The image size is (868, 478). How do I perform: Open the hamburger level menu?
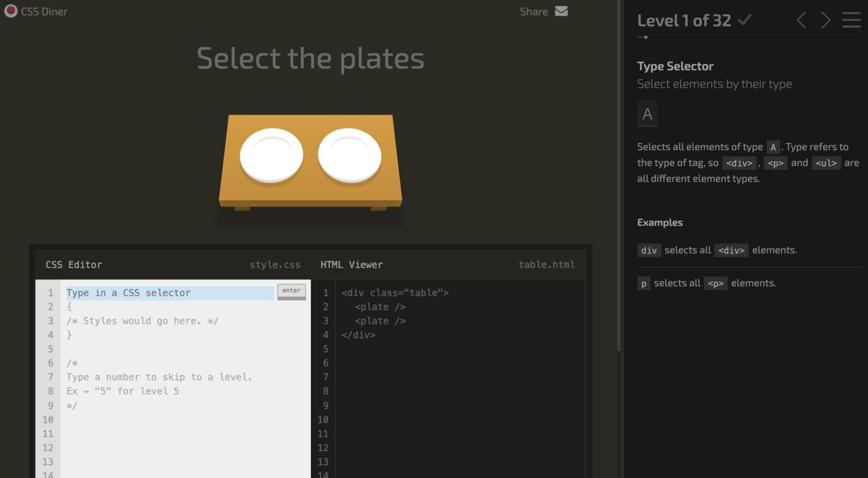click(x=851, y=21)
